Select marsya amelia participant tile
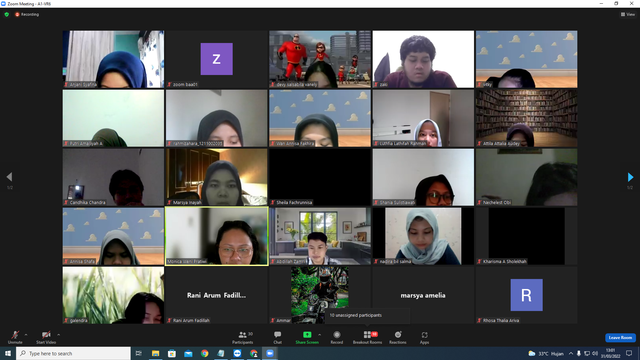640x360 pixels. click(423, 295)
